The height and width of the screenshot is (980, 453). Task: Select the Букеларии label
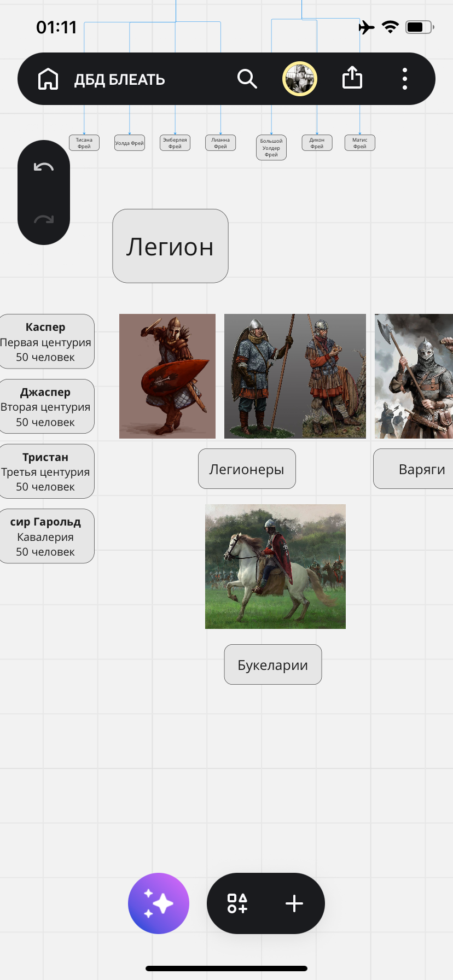(x=272, y=664)
